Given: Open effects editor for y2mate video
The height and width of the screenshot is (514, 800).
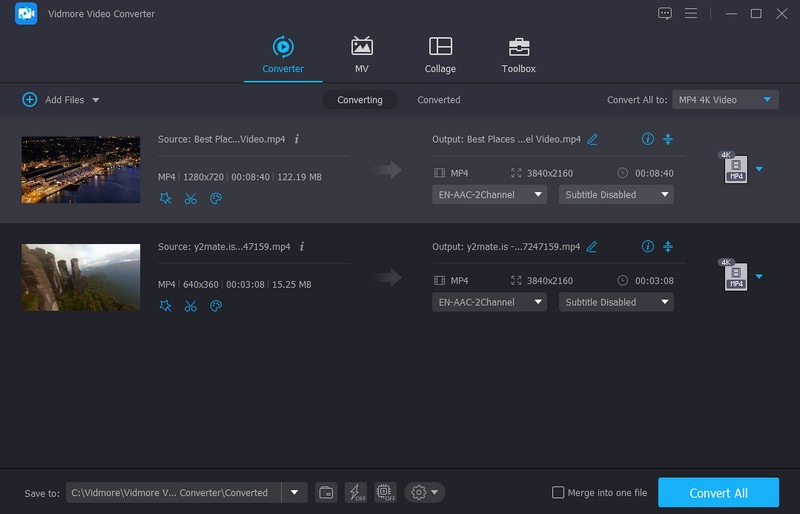Looking at the screenshot, I should (165, 306).
